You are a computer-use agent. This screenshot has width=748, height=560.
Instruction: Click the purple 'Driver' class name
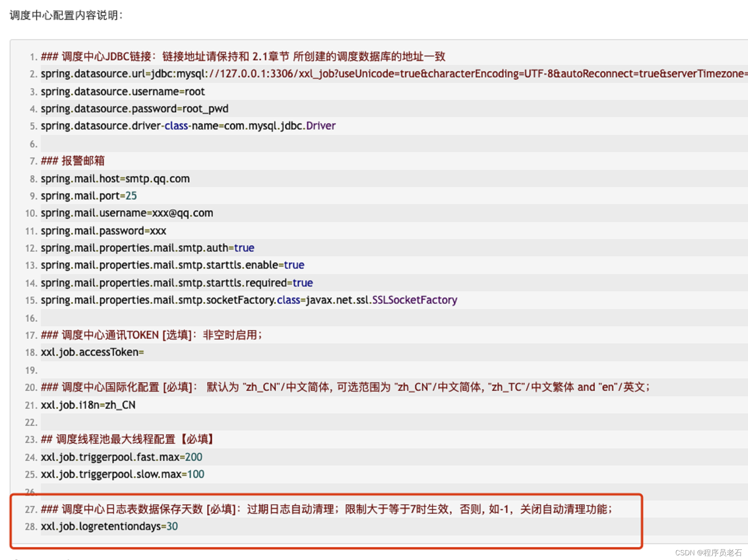(321, 126)
